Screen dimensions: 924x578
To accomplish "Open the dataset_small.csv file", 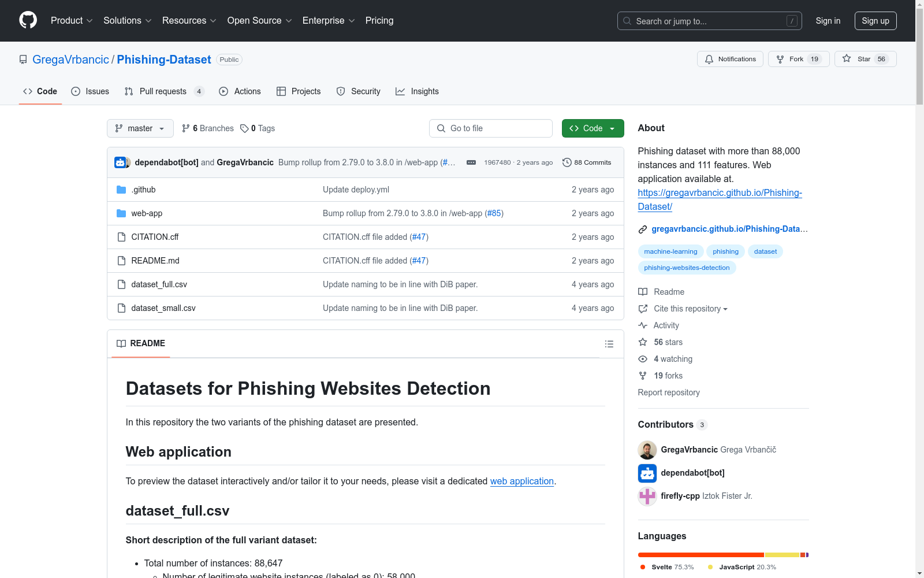I will click(163, 308).
